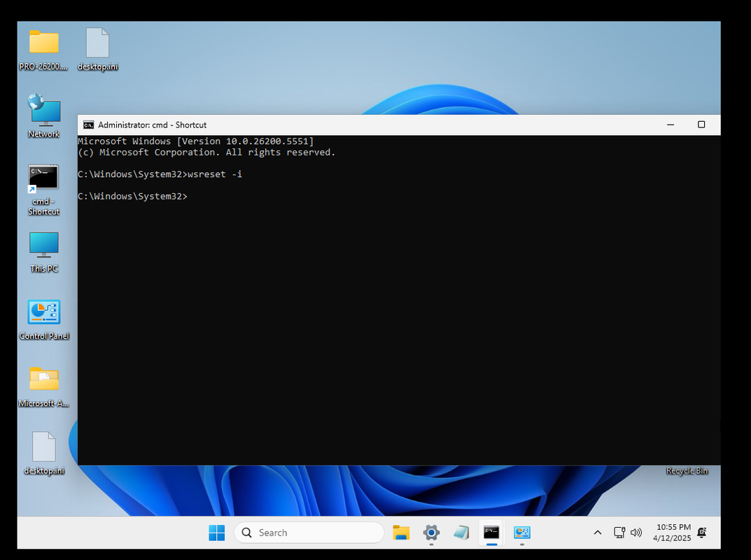Open the notepad-like app on the taskbar
This screenshot has width=751, height=560.
click(461, 533)
